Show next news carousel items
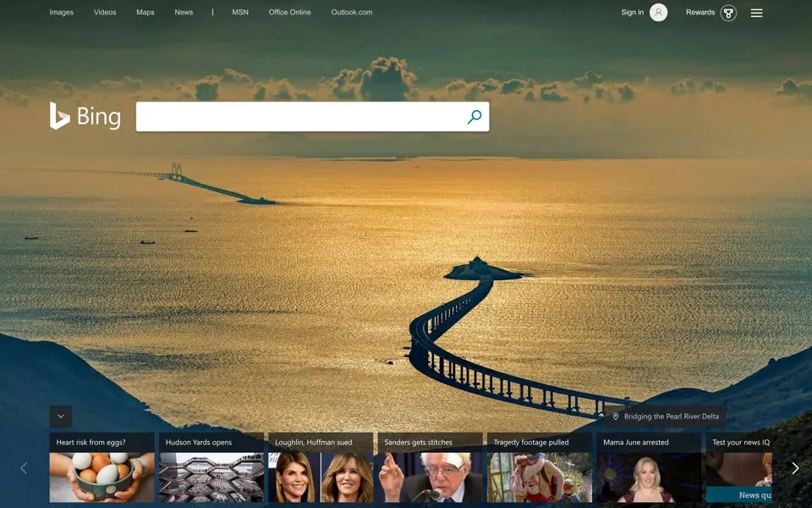The height and width of the screenshot is (508, 812). click(795, 468)
